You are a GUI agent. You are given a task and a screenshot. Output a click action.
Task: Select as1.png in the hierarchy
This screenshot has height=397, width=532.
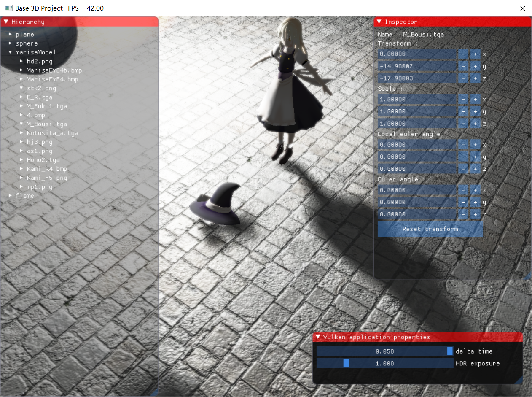39,151
